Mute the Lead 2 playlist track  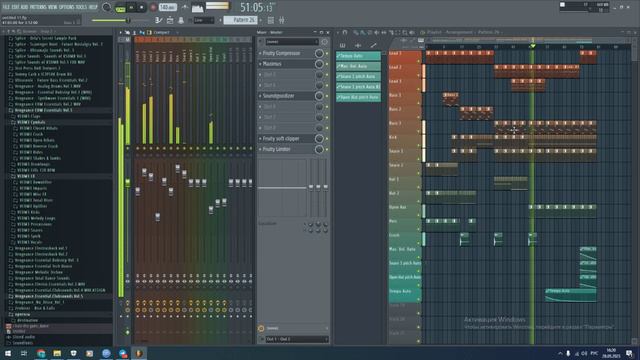coord(418,75)
